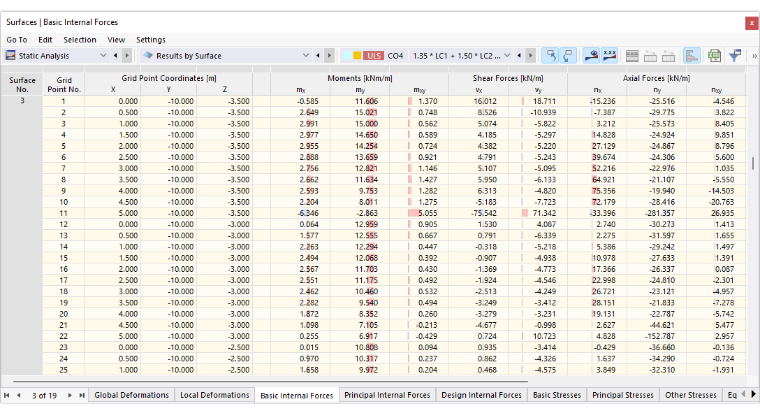Screen dimensions: 760x414
Task: Select next load combination arrow
Action: coord(531,56)
